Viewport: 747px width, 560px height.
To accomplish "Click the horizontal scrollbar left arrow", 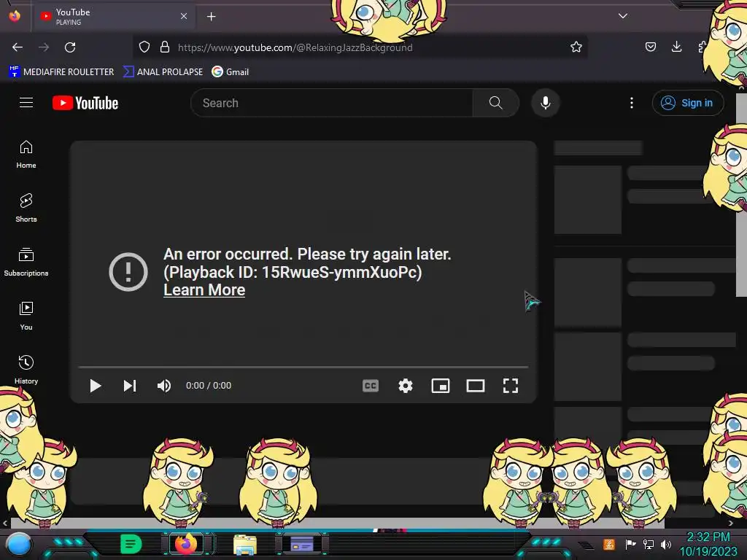I will pos(5,524).
